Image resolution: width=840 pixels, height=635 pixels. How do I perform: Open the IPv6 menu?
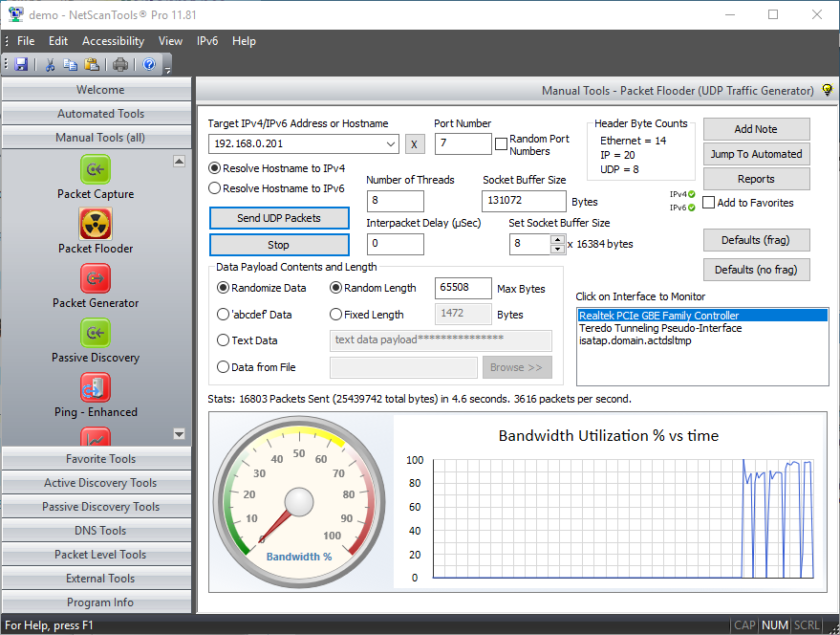(x=207, y=41)
